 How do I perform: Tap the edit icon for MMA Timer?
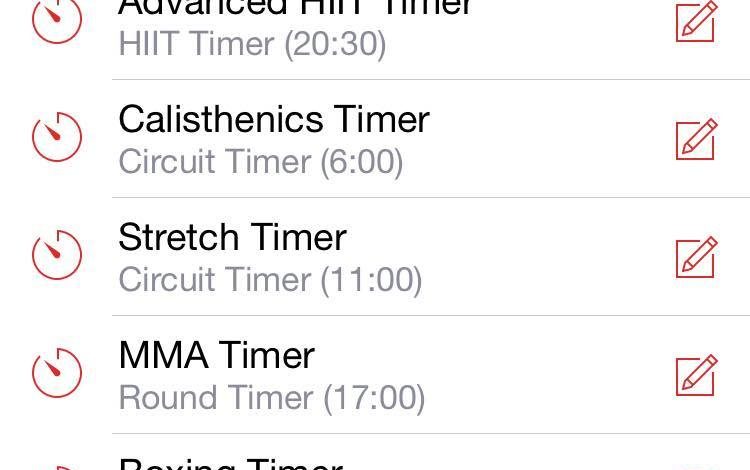click(696, 375)
